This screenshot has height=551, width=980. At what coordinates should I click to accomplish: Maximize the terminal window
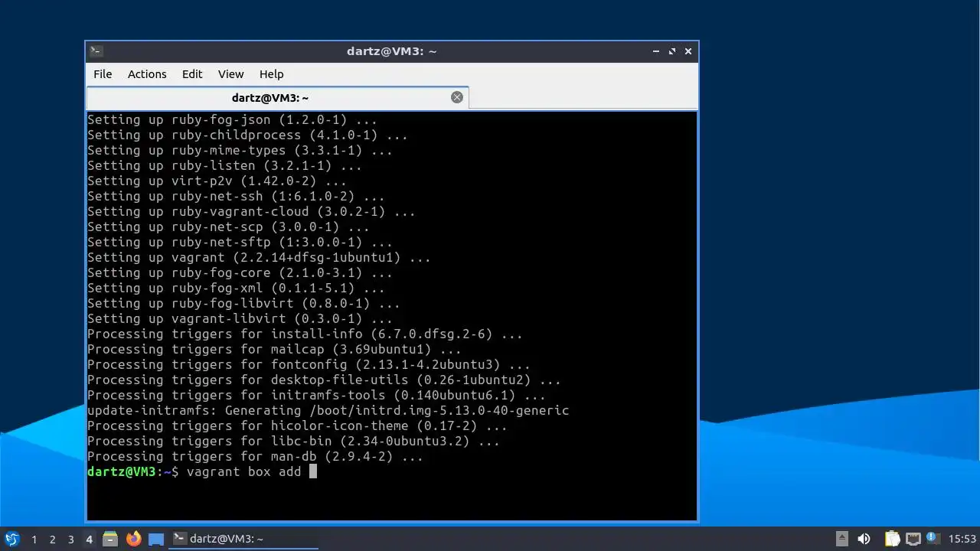click(672, 51)
